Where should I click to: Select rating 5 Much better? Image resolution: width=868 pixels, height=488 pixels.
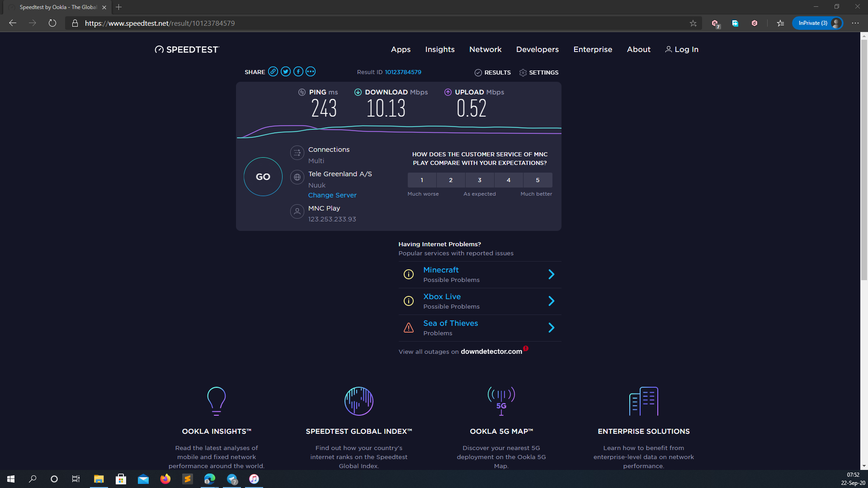[538, 180]
